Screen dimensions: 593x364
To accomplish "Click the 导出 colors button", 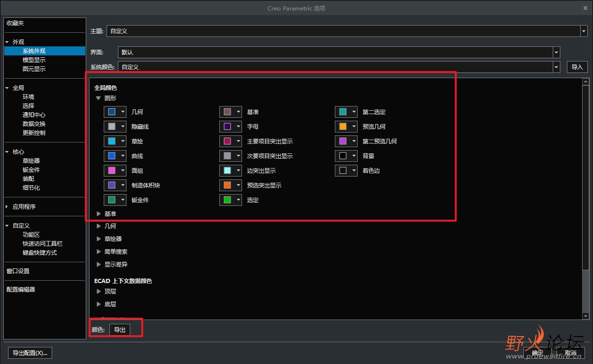I will click(120, 329).
